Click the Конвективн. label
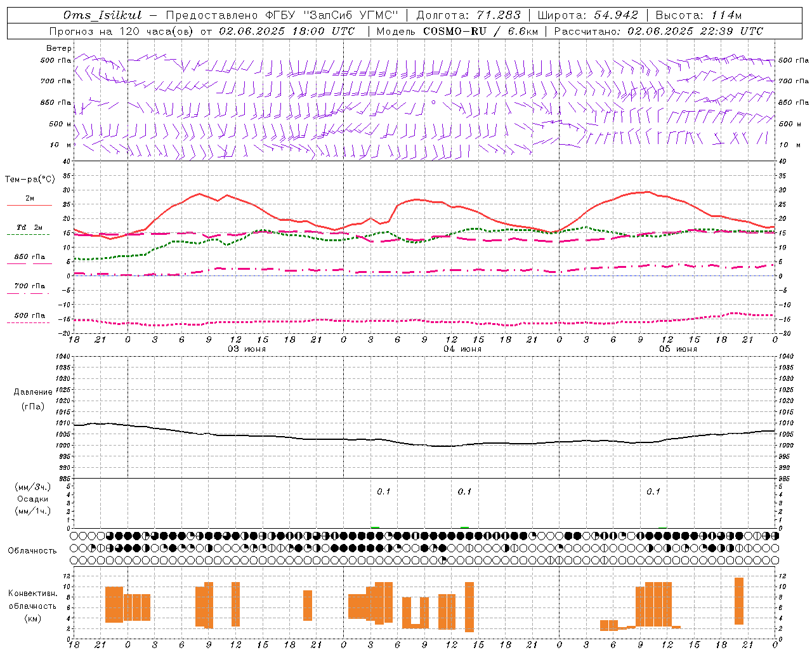The height and width of the screenshot is (650, 812). coord(32,594)
